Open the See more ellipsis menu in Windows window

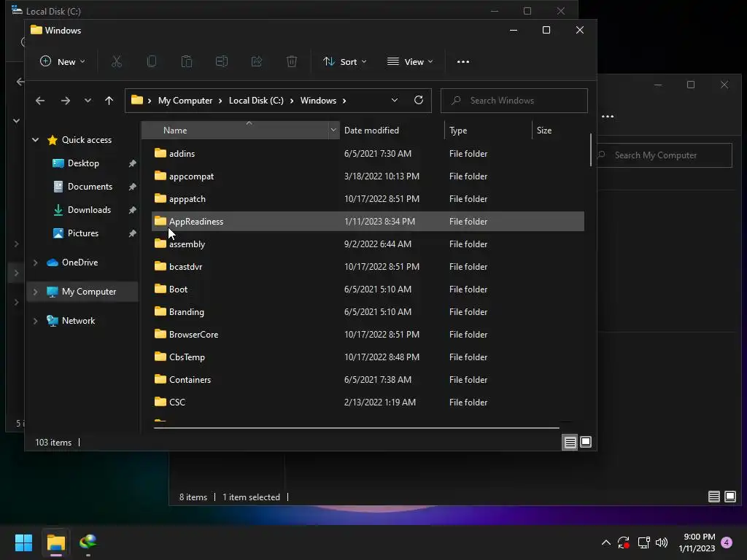pos(463,61)
